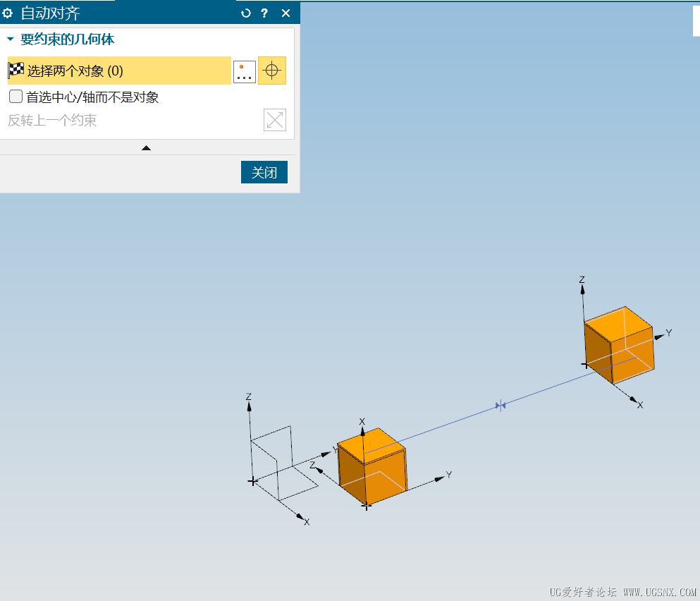Select the lower left orange cube
The height and width of the screenshot is (601, 700).
(x=372, y=466)
